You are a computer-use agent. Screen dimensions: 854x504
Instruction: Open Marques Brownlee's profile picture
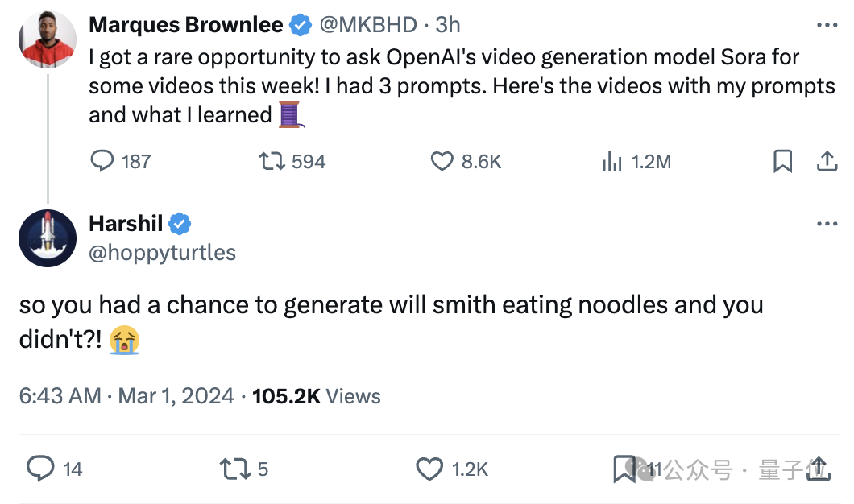[48, 39]
